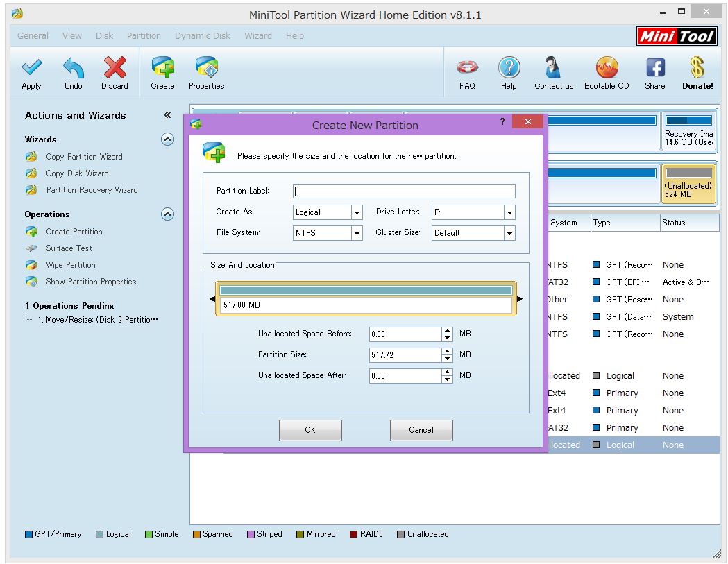Open the Wizard menu
The image size is (728, 564).
(258, 36)
